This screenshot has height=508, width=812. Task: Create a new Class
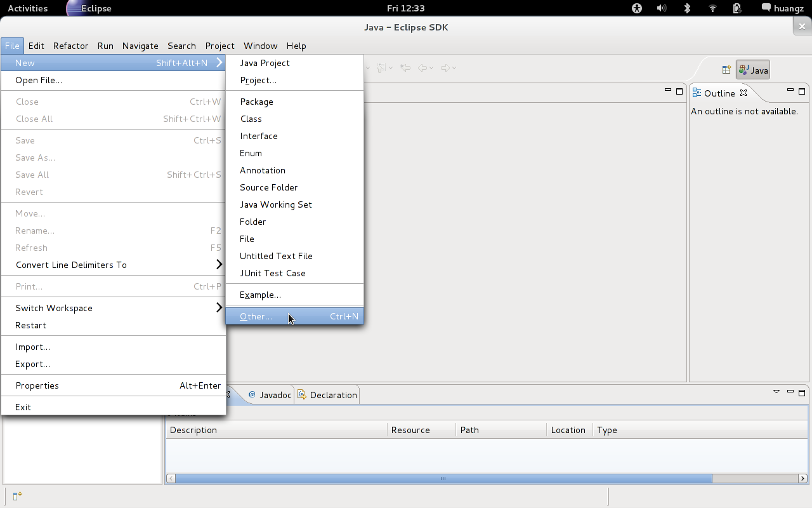tap(294, 119)
